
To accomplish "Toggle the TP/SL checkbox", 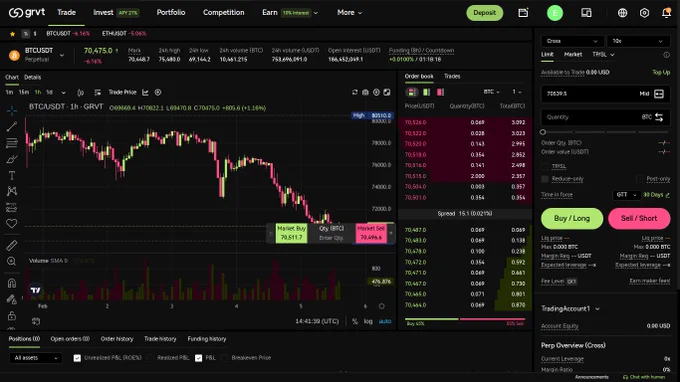I will (545, 167).
